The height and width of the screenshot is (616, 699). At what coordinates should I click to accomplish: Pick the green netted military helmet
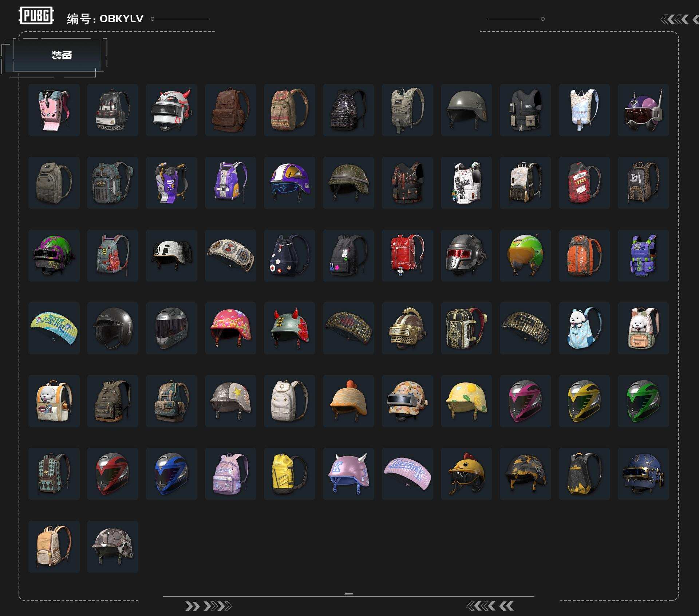(348, 183)
